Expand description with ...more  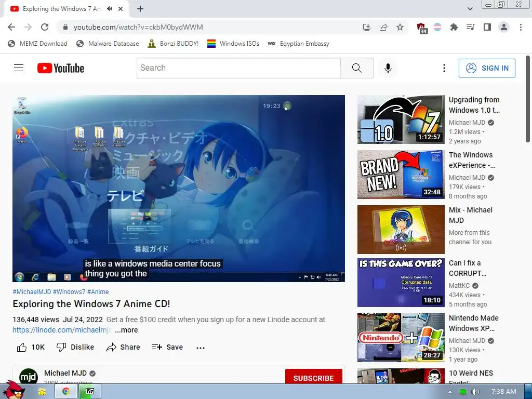coord(126,330)
